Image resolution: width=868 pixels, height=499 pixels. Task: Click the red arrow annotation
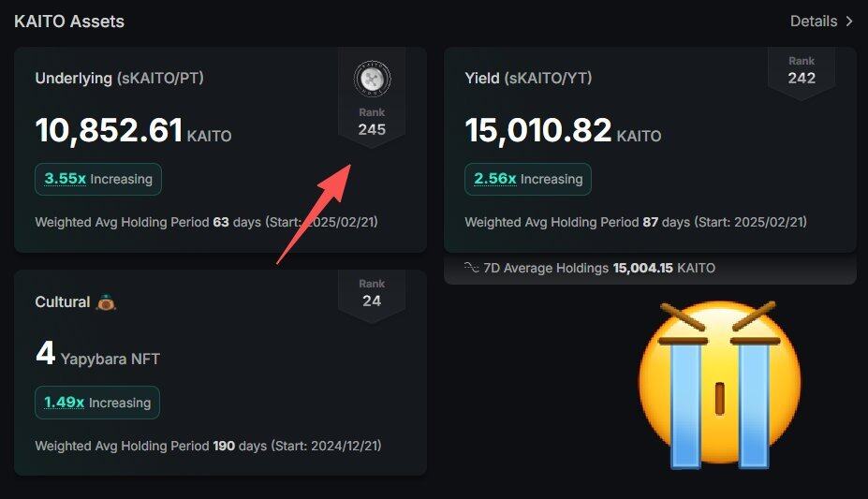pyautogui.click(x=314, y=214)
